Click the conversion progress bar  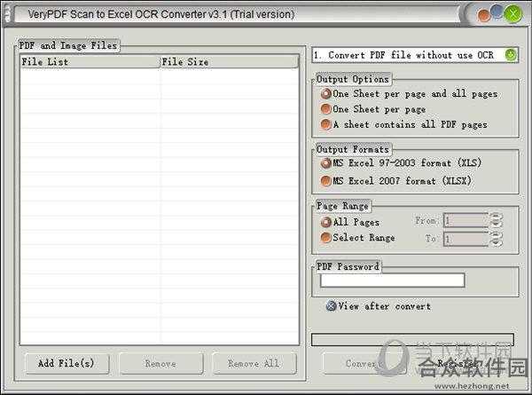point(412,340)
